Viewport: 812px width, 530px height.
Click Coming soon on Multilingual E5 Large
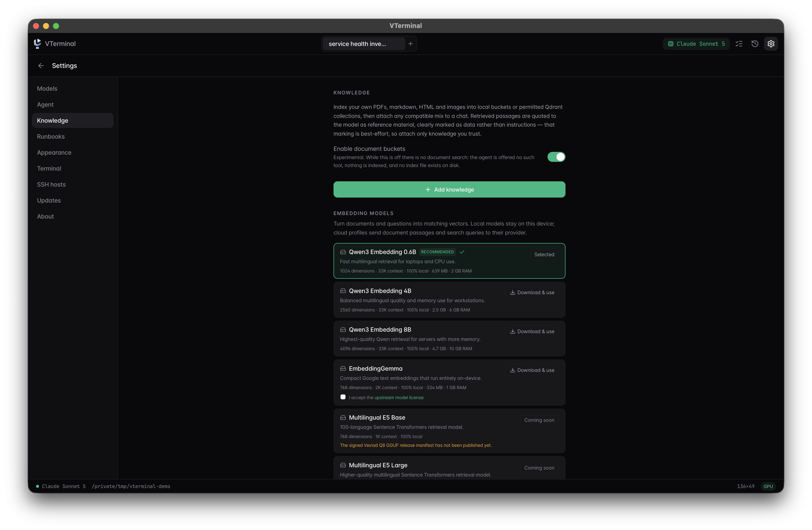[539, 468]
